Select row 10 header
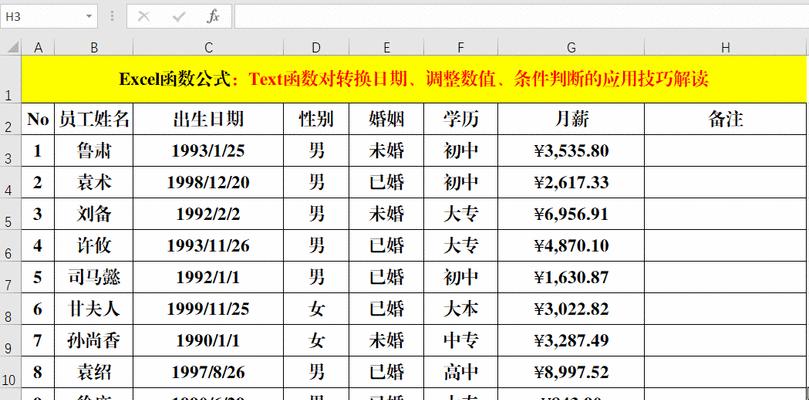Image resolution: width=809 pixels, height=400 pixels. tap(10, 372)
